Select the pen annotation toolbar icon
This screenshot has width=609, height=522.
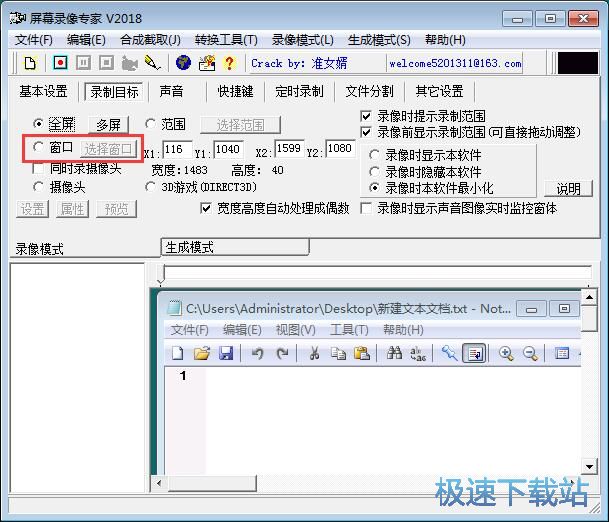point(152,63)
